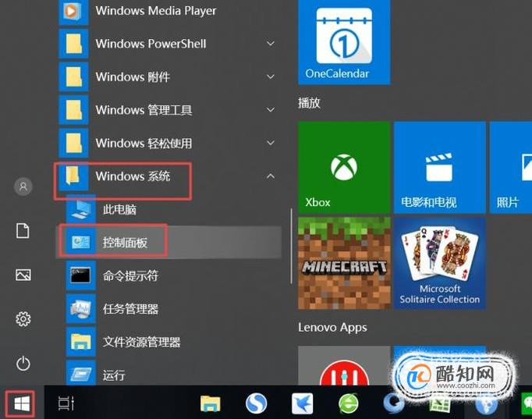
Task: Click the Windows PowerShell label text
Action: (x=151, y=44)
